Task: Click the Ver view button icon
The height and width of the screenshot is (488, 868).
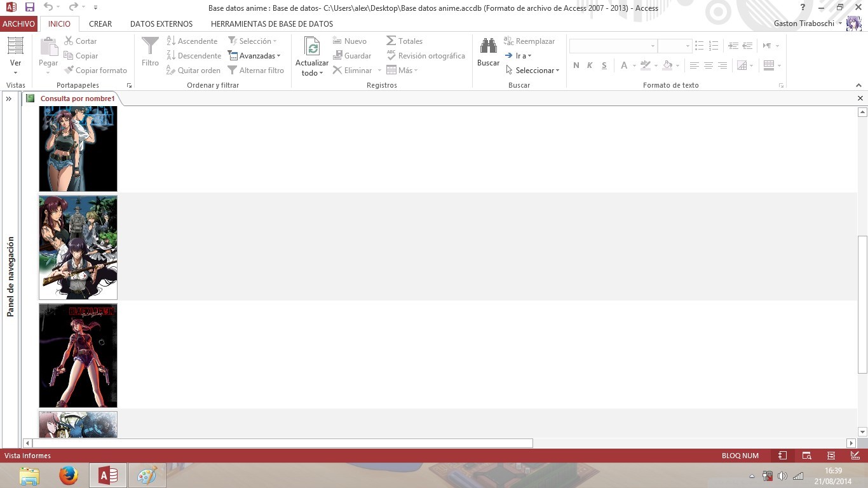Action: [x=15, y=46]
